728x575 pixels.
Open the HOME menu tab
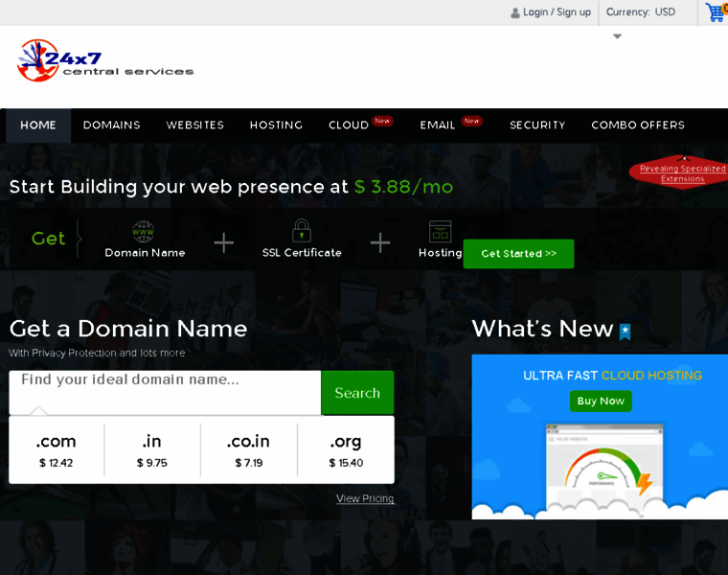38,125
